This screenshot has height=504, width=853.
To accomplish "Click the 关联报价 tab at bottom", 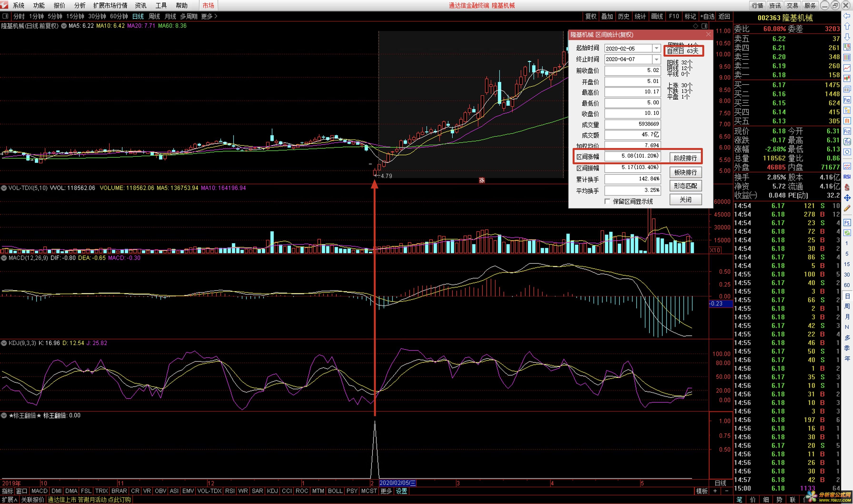I will pos(33,499).
